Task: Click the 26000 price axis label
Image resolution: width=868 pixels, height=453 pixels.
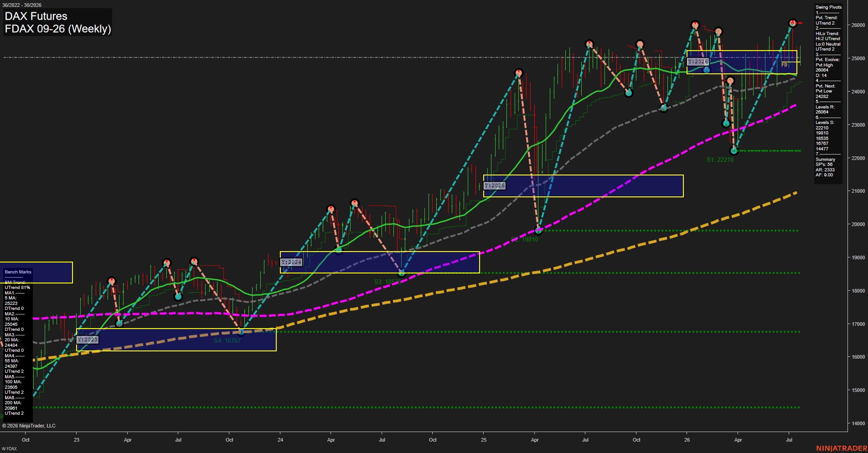Action: pos(858,25)
